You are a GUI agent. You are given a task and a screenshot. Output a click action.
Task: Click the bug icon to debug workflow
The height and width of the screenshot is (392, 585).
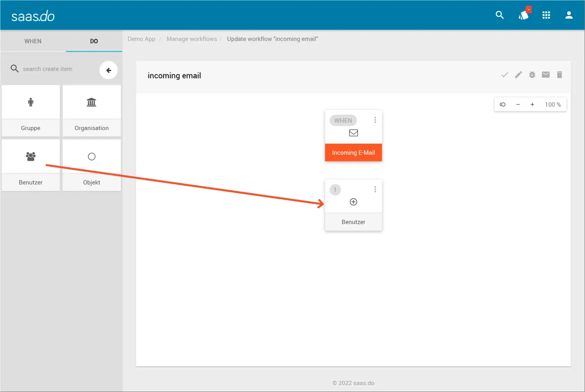click(x=532, y=75)
